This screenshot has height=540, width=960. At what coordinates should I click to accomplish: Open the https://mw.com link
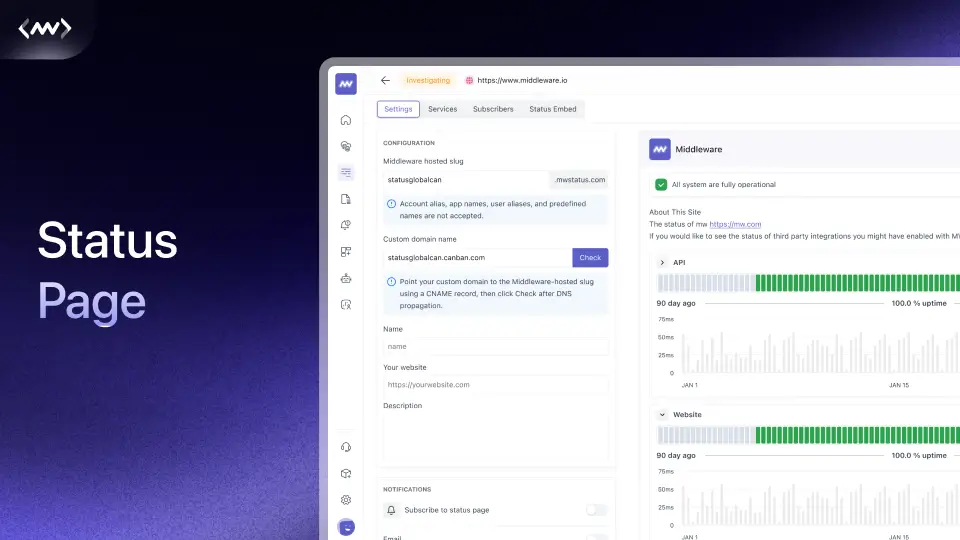pos(735,224)
